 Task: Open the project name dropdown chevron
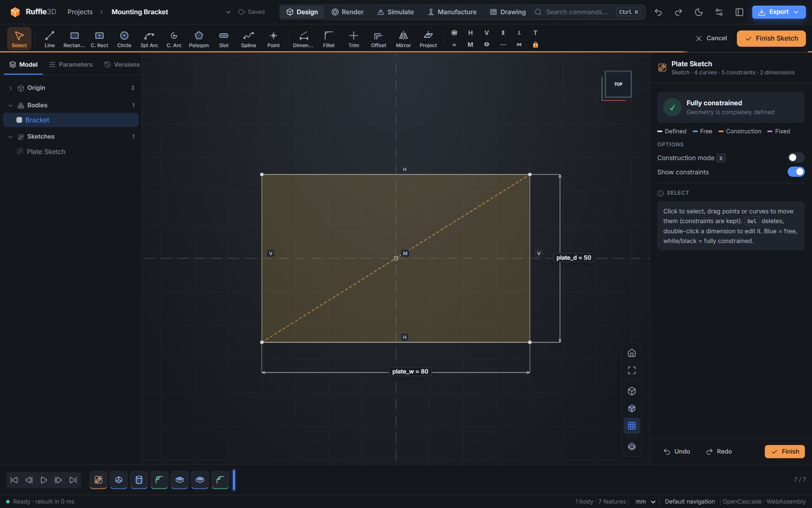pos(228,12)
